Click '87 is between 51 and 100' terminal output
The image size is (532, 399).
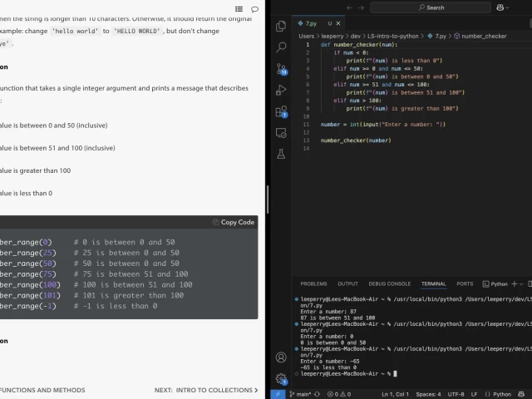pyautogui.click(x=337, y=318)
